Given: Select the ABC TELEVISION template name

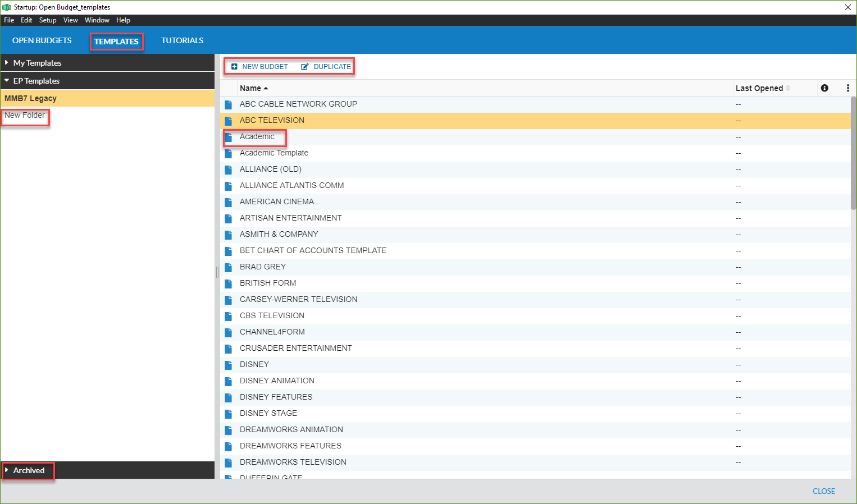Looking at the screenshot, I should [x=272, y=120].
